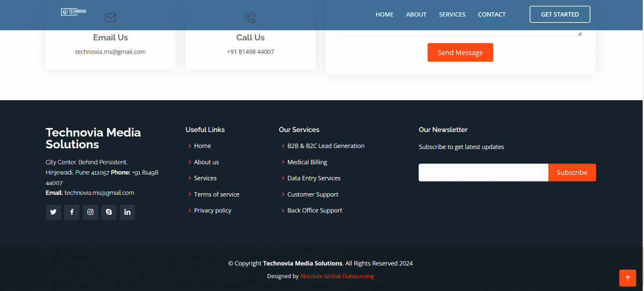Click the message textarea resize handle
644x291 pixels.
579,34
